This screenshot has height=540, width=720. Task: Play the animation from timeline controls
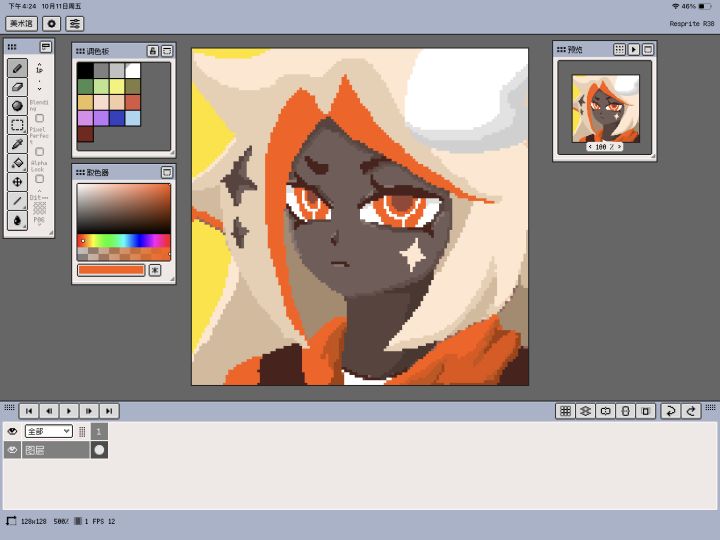point(69,411)
